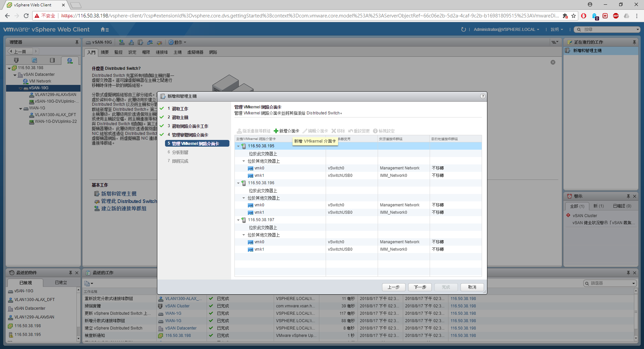Click the add and manage hosts toolbar icon
The height and width of the screenshot is (349, 644).
141,42
